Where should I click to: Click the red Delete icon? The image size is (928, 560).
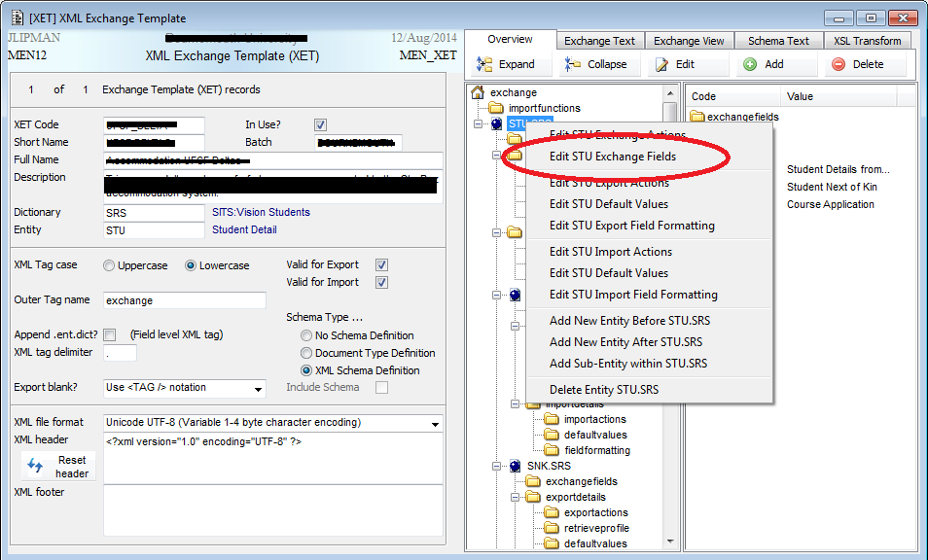837,64
